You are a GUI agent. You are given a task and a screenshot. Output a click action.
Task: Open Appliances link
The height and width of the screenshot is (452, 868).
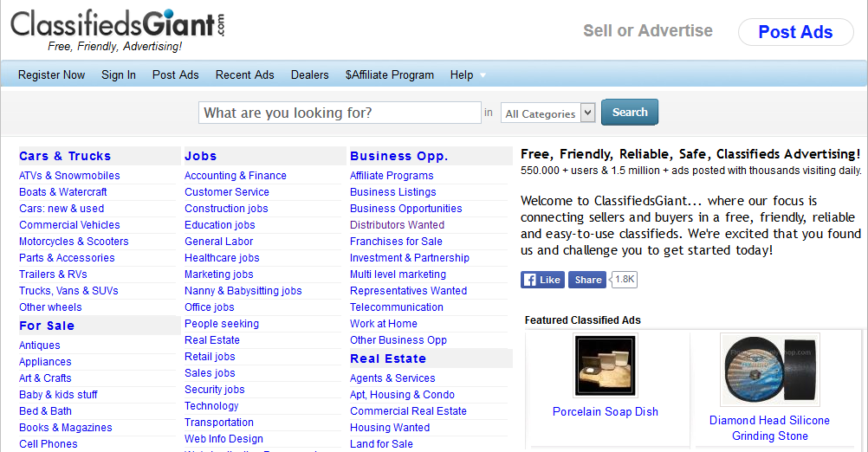[x=45, y=362]
